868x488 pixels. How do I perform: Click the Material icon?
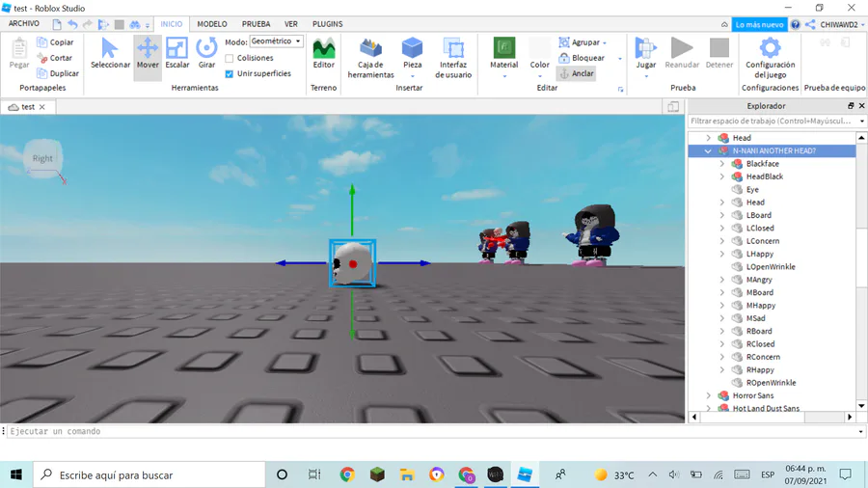tap(504, 48)
